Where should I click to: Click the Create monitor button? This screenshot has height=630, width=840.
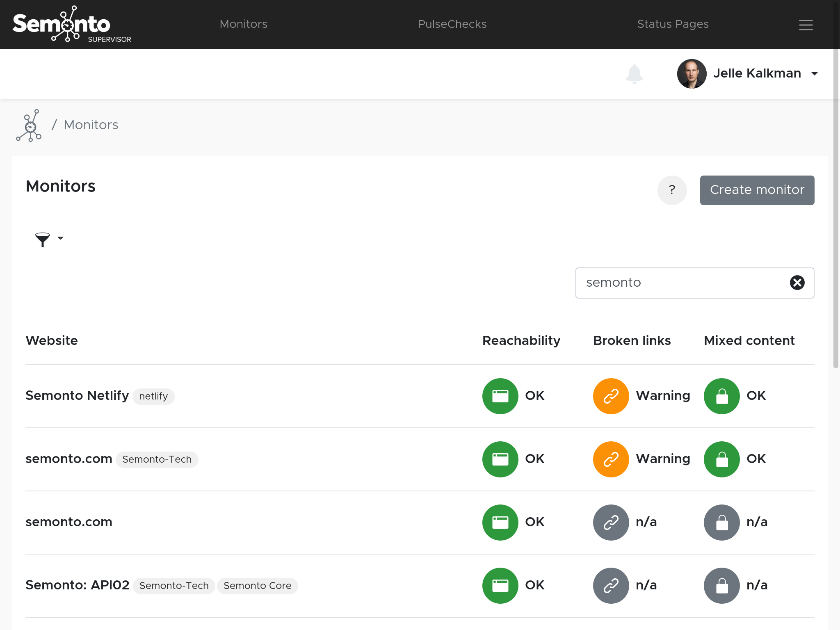pyautogui.click(x=757, y=190)
